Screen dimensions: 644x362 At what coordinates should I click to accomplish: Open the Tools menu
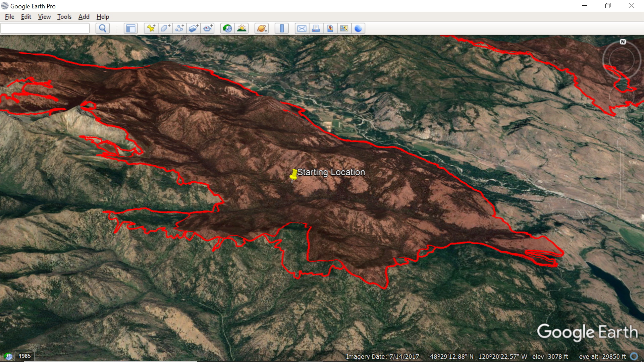[64, 17]
